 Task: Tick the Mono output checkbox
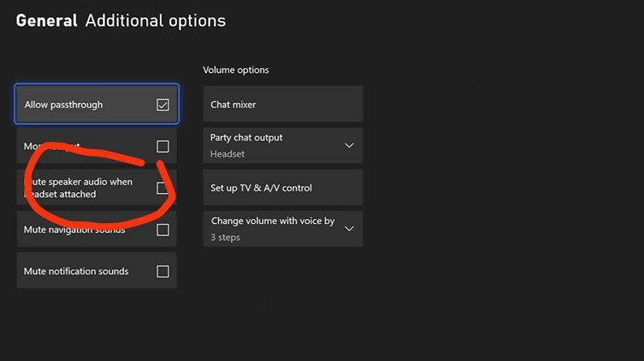tap(163, 147)
